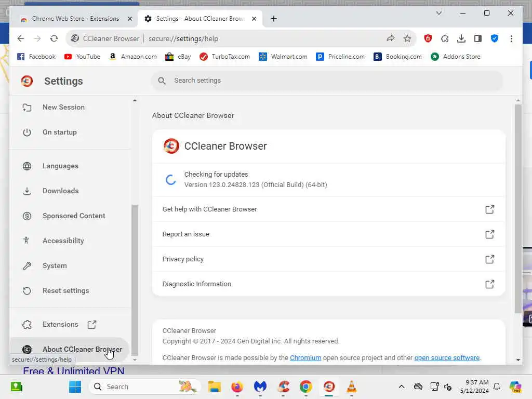Open the Windows Start menu
Image resolution: width=532 pixels, height=399 pixels.
coord(75,387)
